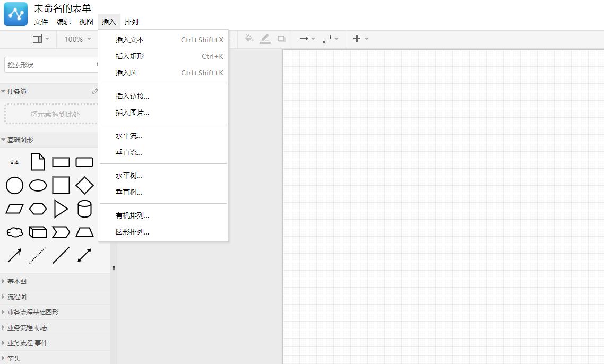604x364 pixels.
Task: Choose the 3D cube shape
Action: 38,232
